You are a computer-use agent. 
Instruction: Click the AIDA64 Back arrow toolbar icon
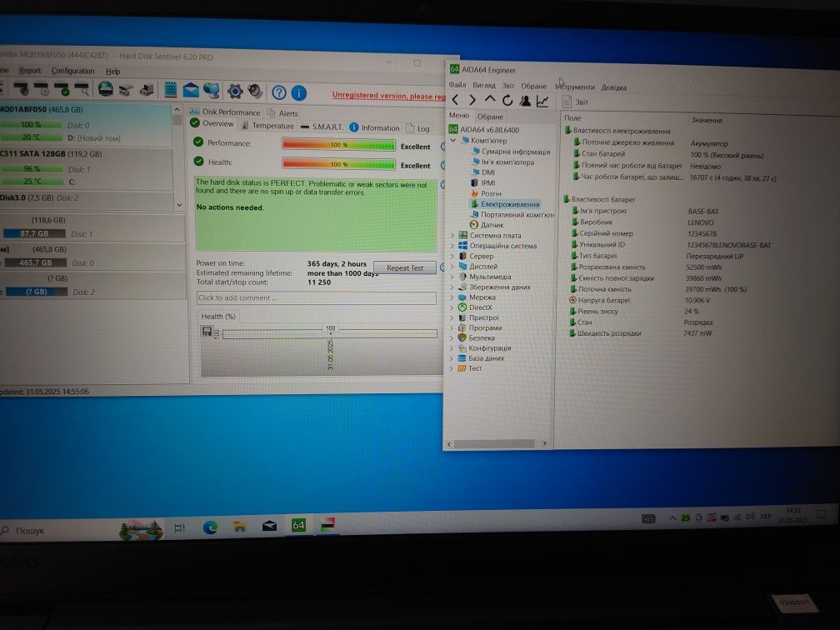click(x=455, y=100)
